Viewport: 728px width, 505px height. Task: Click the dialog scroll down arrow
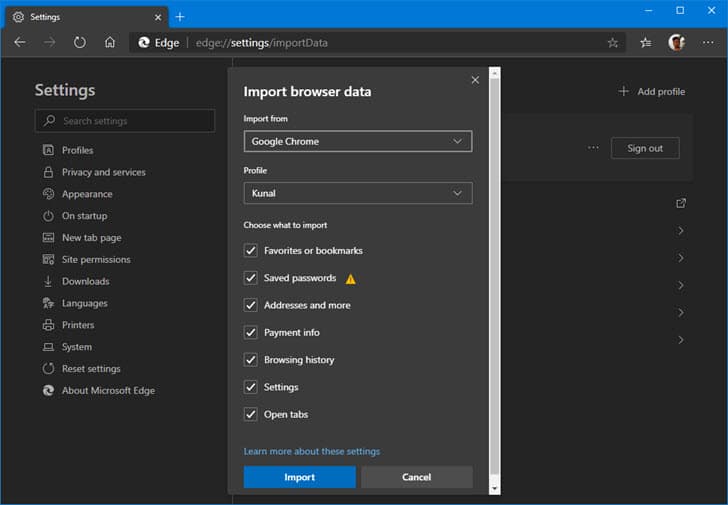pyautogui.click(x=494, y=488)
